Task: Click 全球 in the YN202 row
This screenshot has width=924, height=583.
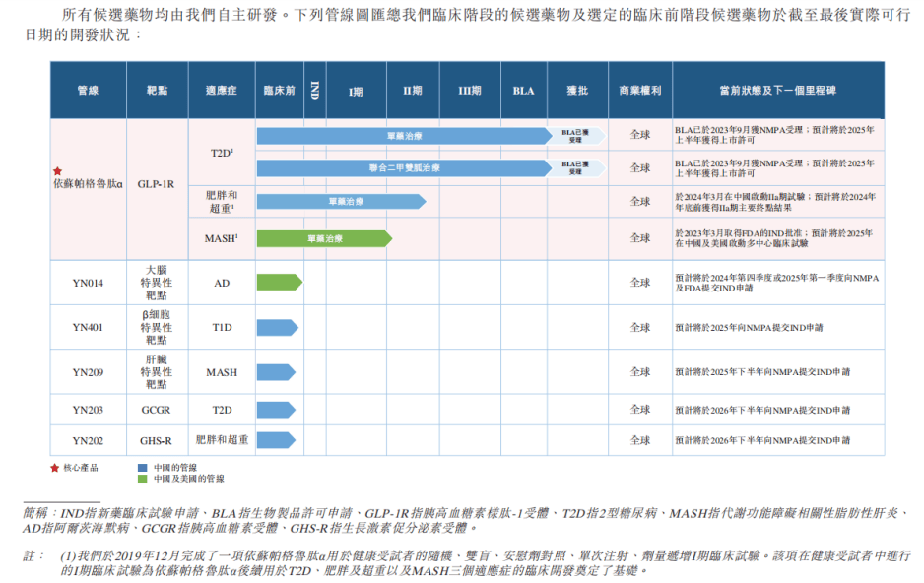Action: click(x=640, y=440)
